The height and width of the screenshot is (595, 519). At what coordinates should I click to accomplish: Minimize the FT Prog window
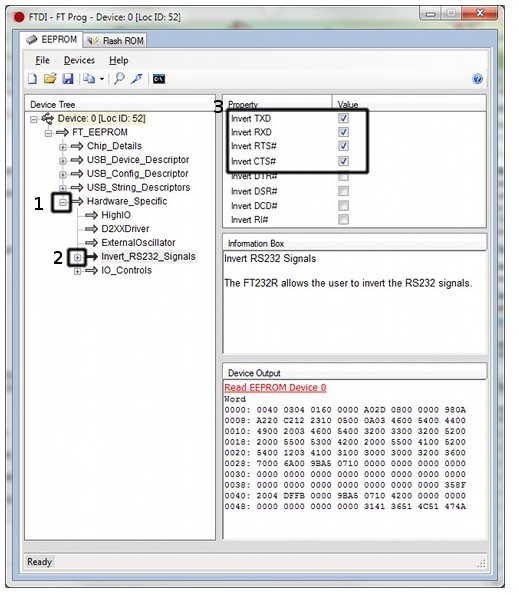pyautogui.click(x=430, y=14)
